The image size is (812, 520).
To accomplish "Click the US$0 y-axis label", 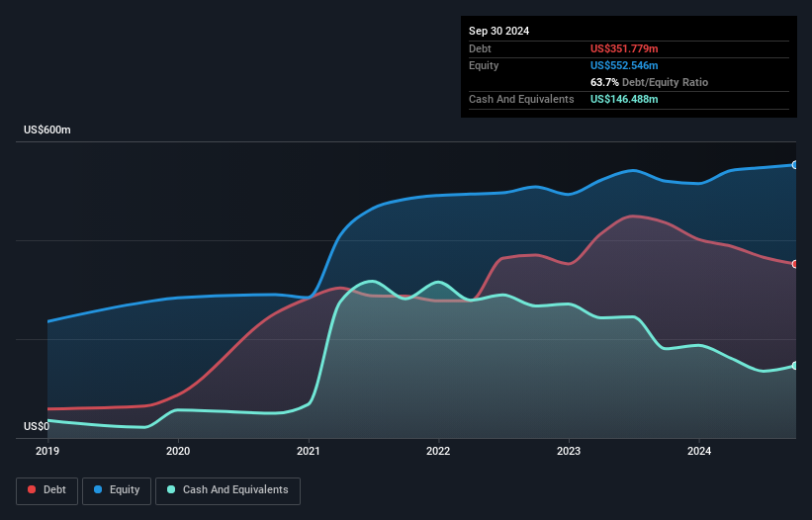I will [37, 426].
